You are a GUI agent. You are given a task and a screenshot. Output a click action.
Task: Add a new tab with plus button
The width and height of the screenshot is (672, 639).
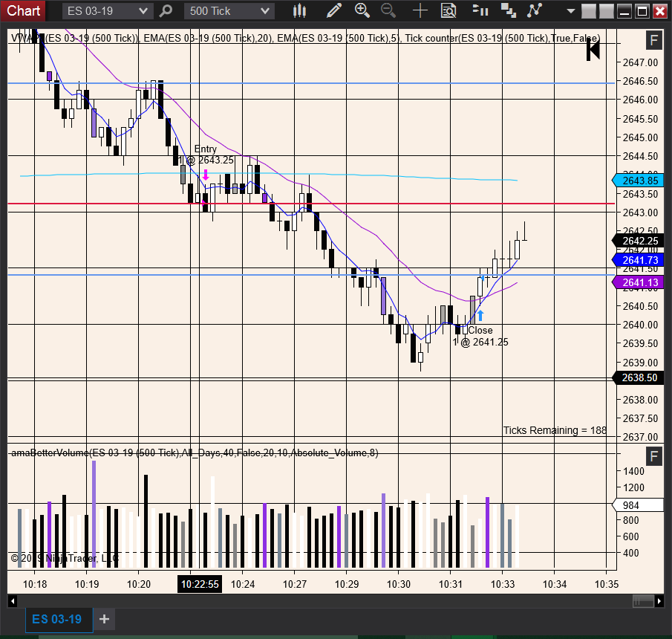point(104,619)
